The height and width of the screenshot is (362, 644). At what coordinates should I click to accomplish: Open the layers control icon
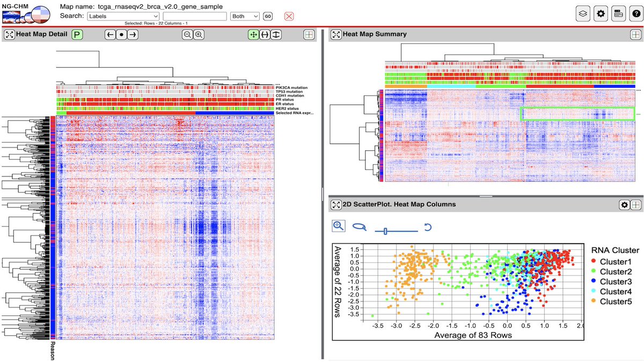583,13
